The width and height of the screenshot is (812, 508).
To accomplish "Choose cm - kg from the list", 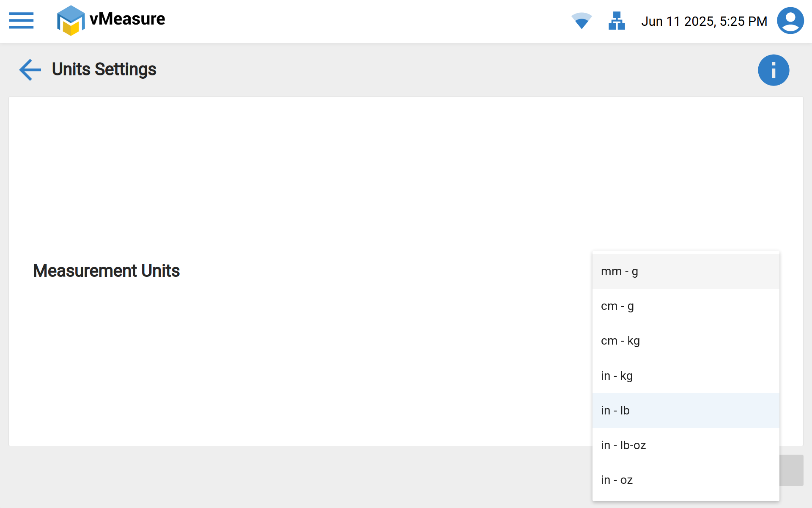I will [685, 341].
